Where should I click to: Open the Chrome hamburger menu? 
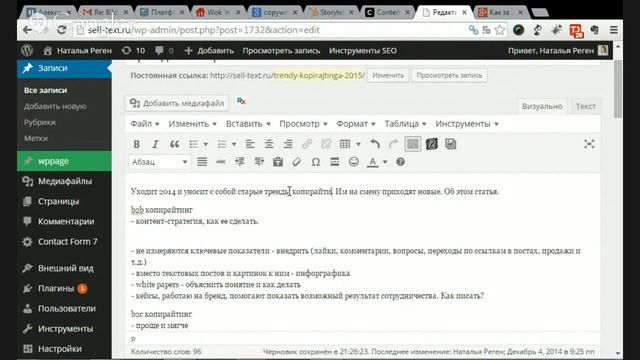[x=613, y=30]
